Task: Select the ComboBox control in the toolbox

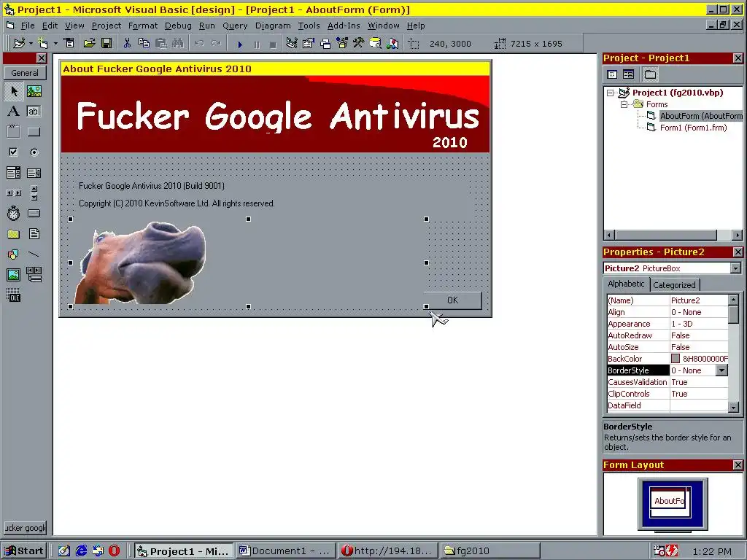Action: (14, 173)
